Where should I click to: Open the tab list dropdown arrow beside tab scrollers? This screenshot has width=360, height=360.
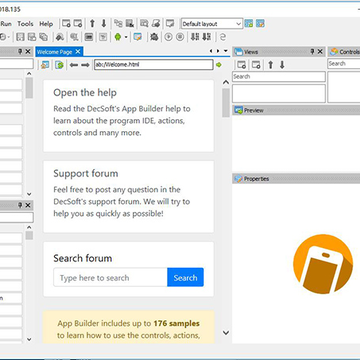226,51
